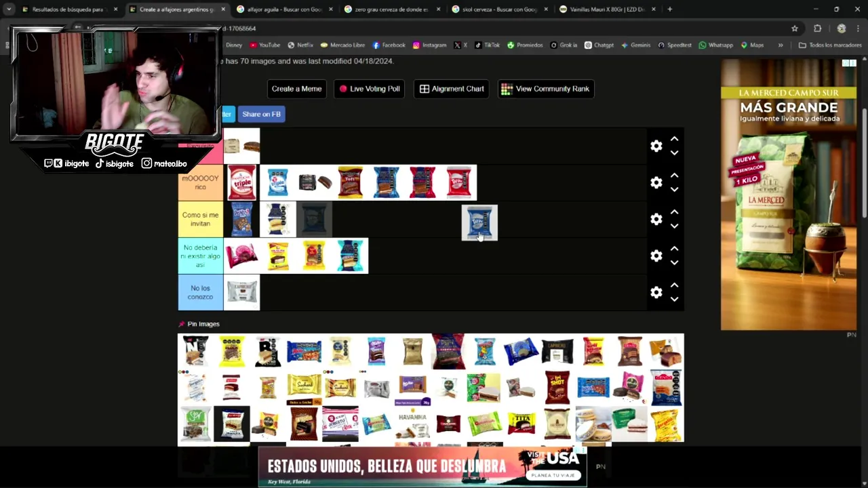The image size is (868, 488).
Task: Select the Fantoche triple alfajor in mOOOOOY rico
Action: tap(241, 183)
